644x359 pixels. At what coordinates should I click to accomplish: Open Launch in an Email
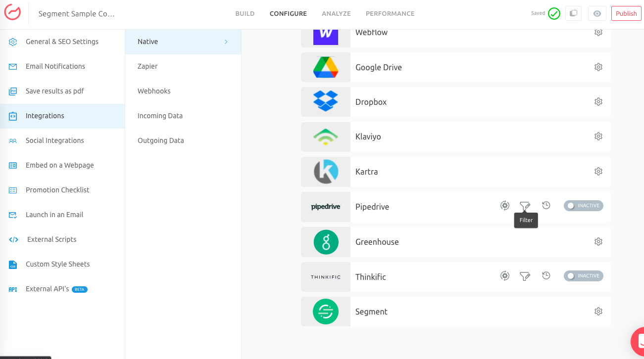(x=62, y=215)
